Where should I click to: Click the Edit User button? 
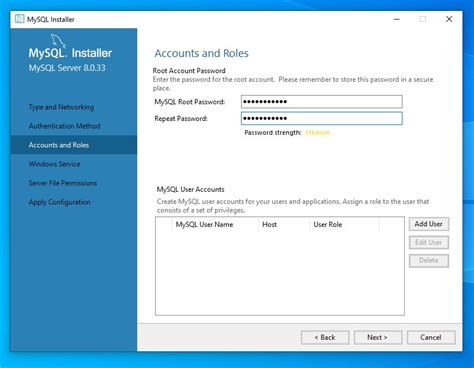point(429,242)
